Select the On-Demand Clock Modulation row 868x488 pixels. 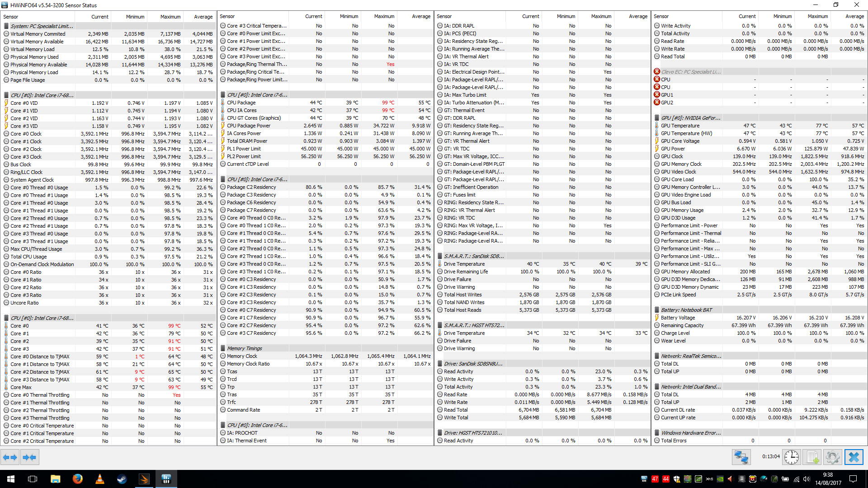coord(108,264)
